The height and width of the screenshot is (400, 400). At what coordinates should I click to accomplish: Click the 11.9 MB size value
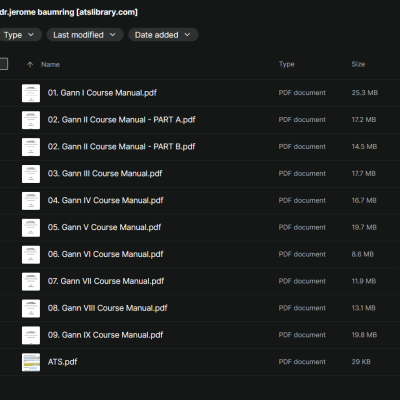(364, 281)
